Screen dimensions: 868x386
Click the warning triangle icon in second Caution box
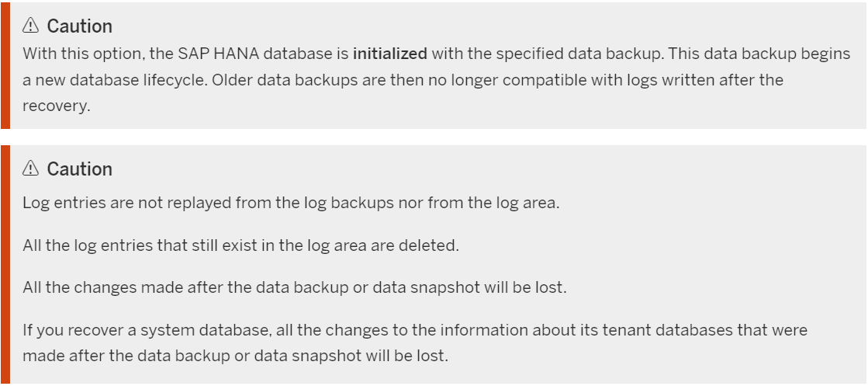point(30,169)
